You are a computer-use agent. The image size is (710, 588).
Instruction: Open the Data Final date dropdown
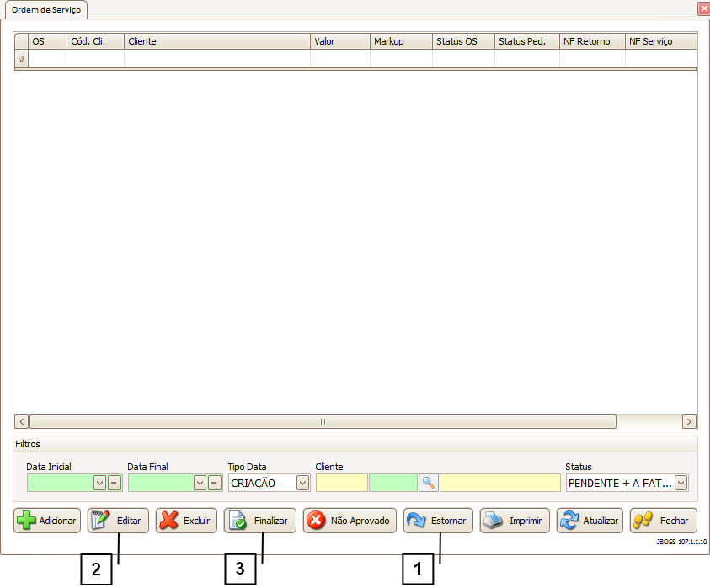(200, 483)
